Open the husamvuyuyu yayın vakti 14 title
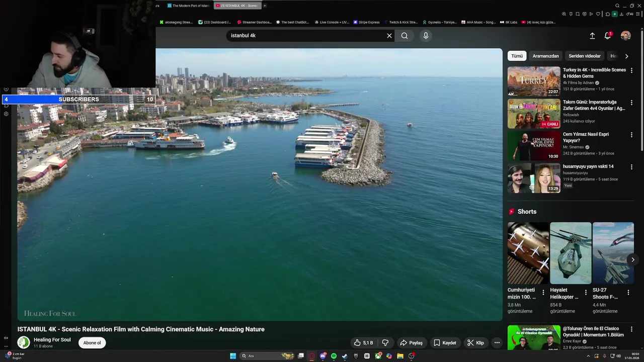Screen dimensions: 644x362 pyautogui.click(x=588, y=166)
